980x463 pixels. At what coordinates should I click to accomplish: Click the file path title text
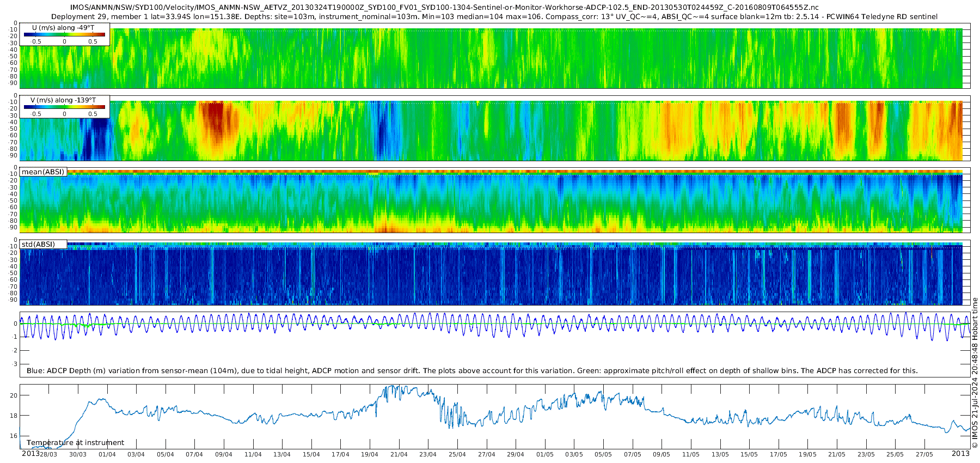444,8
